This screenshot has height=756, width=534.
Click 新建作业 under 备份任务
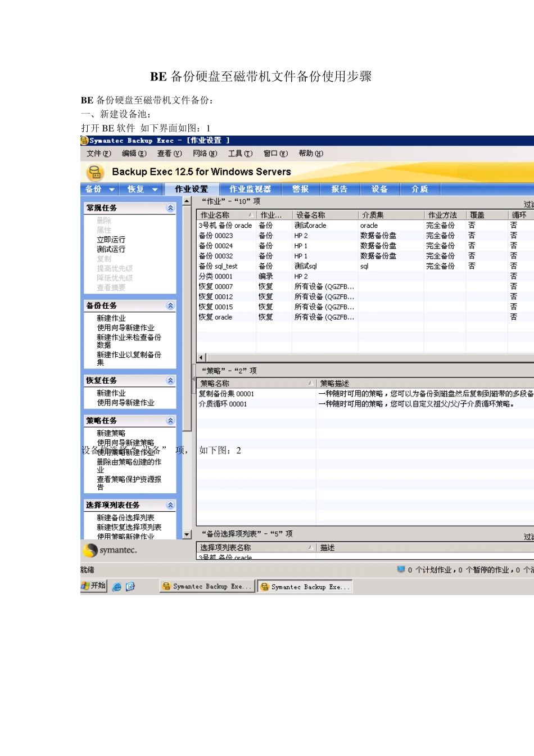click(111, 318)
